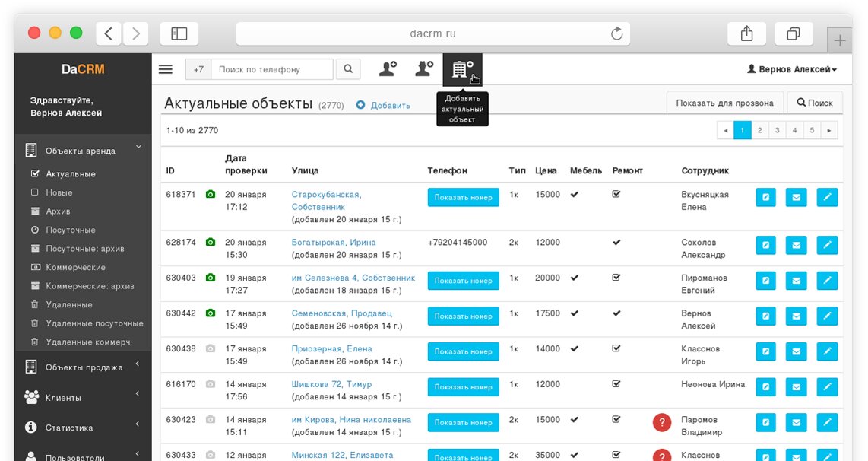Click Ремонт checkbox mark for ID 616170
The height and width of the screenshot is (461, 868).
[x=616, y=383]
